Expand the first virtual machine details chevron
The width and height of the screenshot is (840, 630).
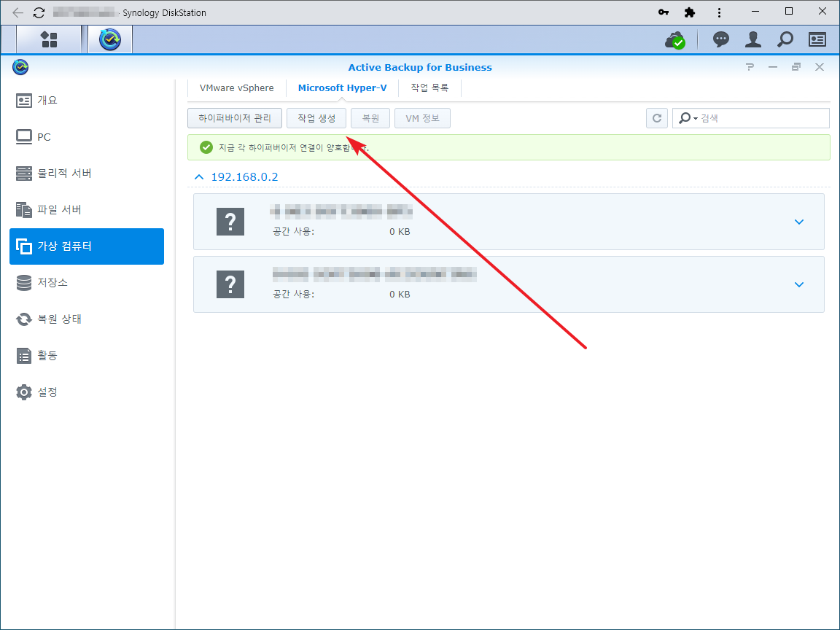point(798,222)
